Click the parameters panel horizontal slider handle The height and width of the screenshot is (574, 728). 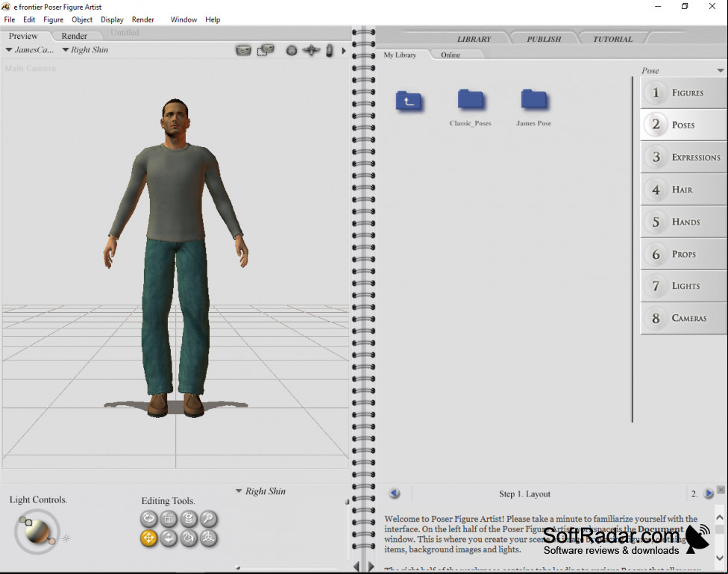click(238, 567)
